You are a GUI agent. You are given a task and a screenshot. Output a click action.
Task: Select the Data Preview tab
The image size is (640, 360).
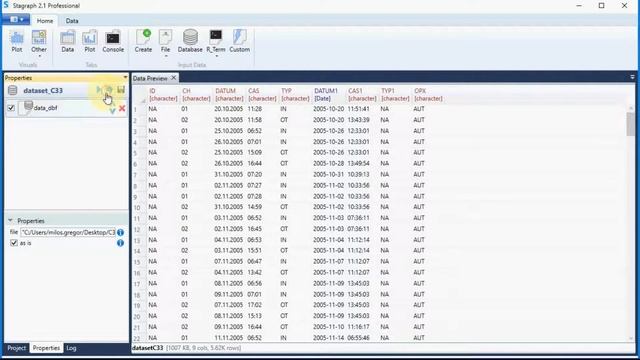tap(150, 78)
